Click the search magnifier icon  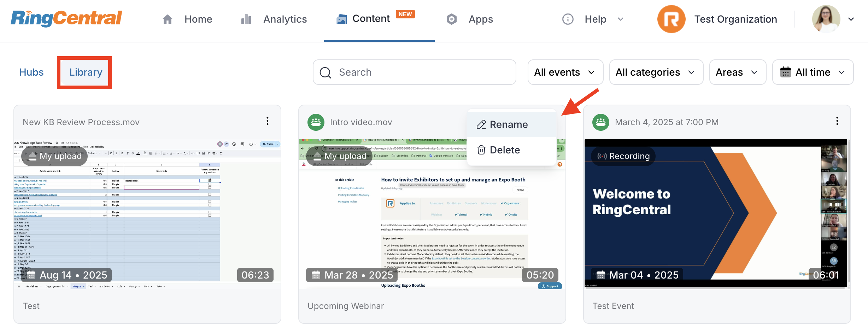[x=325, y=72]
